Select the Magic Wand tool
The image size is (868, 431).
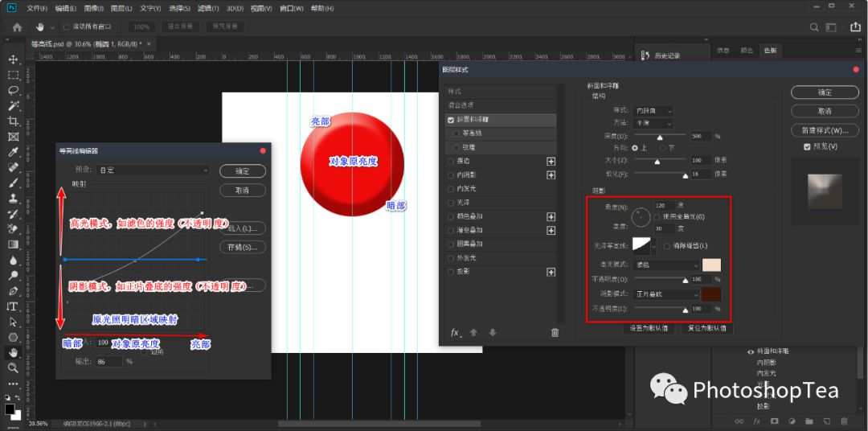point(14,106)
